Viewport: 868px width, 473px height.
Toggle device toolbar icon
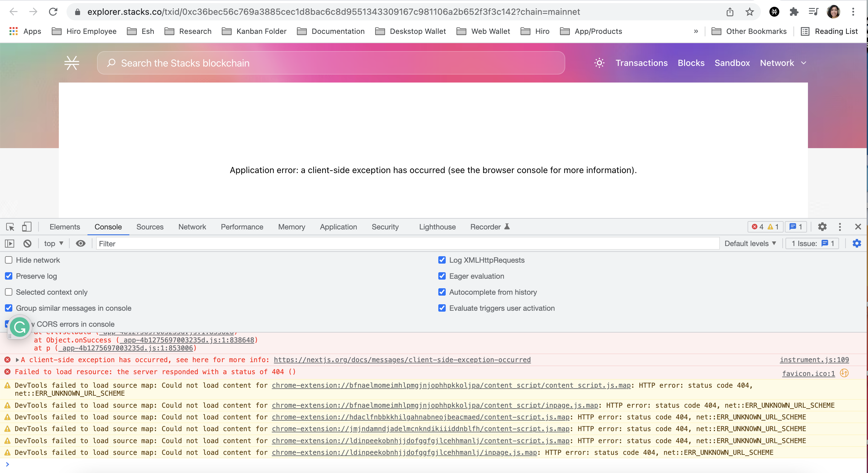pyautogui.click(x=26, y=227)
